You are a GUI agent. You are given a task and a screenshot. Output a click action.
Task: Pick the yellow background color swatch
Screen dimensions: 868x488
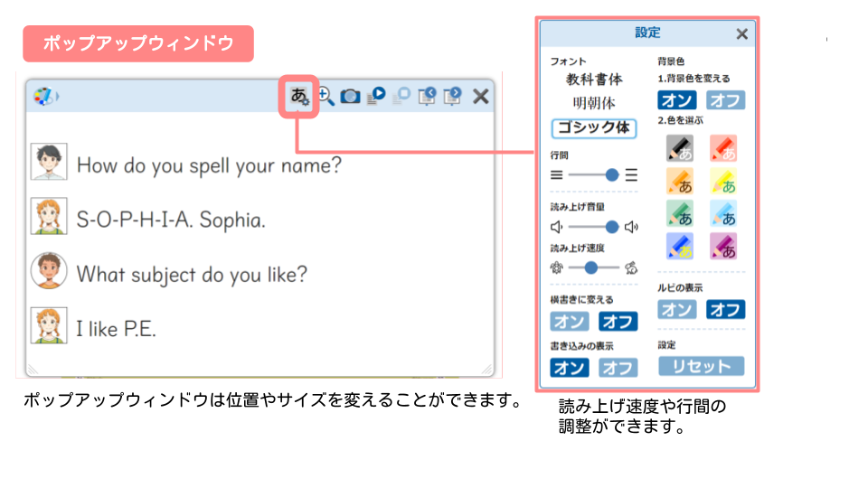pos(724,182)
